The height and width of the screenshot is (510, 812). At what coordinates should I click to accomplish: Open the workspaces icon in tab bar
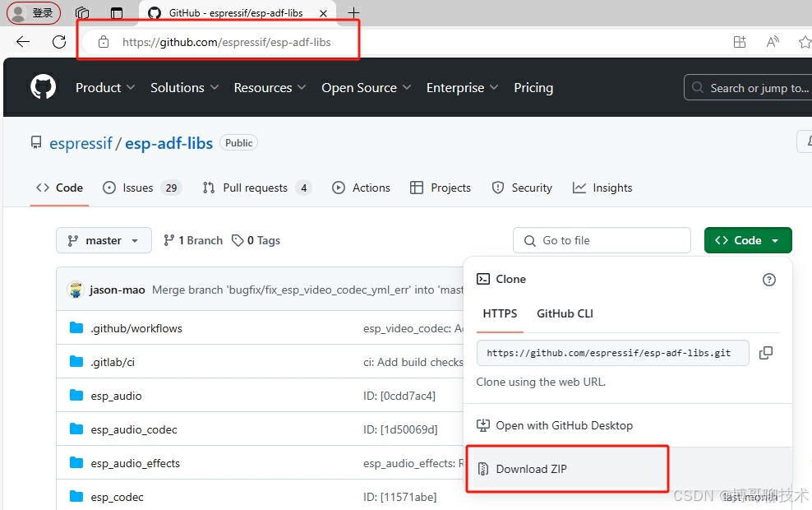pos(82,13)
